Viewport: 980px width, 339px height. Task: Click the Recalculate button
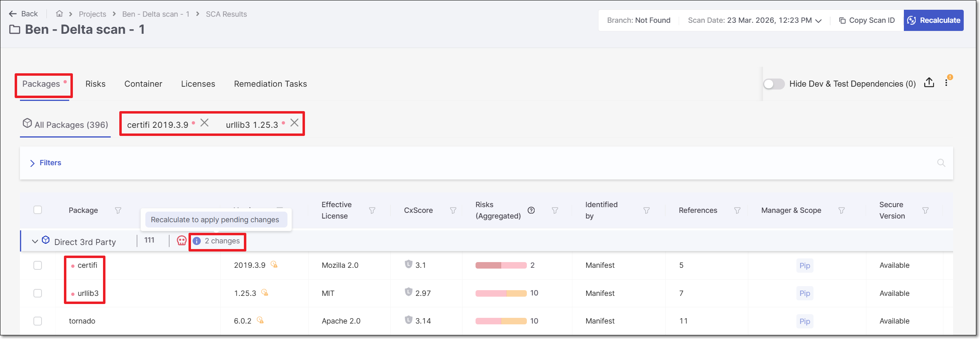933,20
